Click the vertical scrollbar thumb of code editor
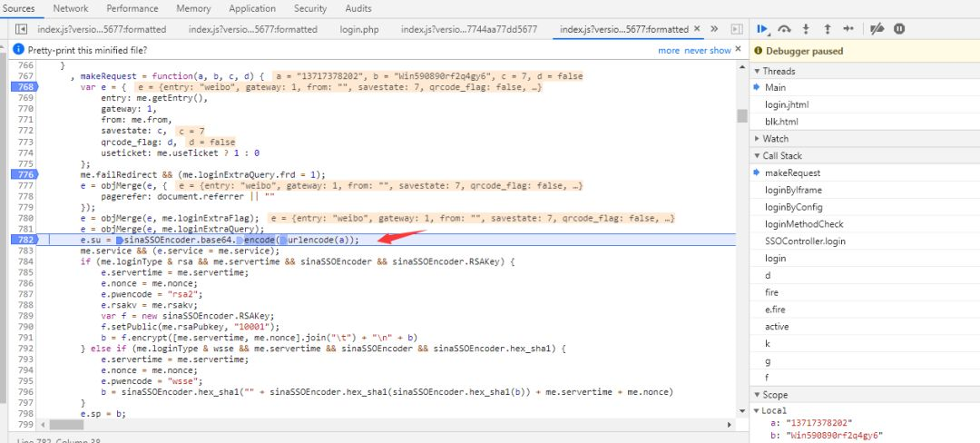Viewport: 980px width, 443px height. click(742, 116)
